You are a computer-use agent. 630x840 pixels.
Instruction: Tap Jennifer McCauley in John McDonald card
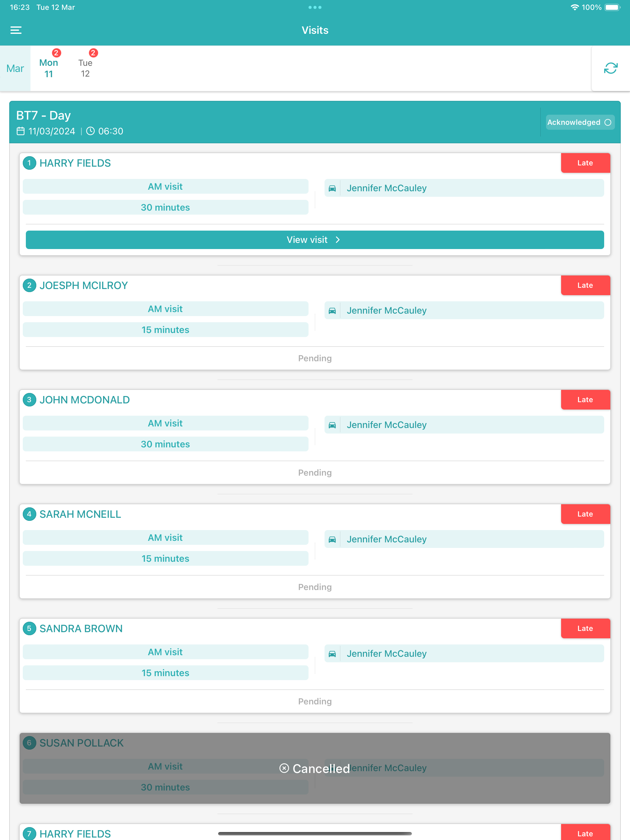(x=386, y=425)
